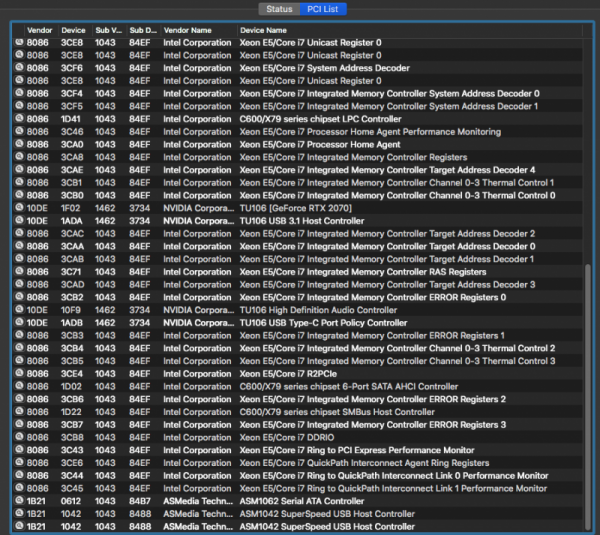600x535 pixels.
Task: Switch to the Status tab
Action: 279,9
